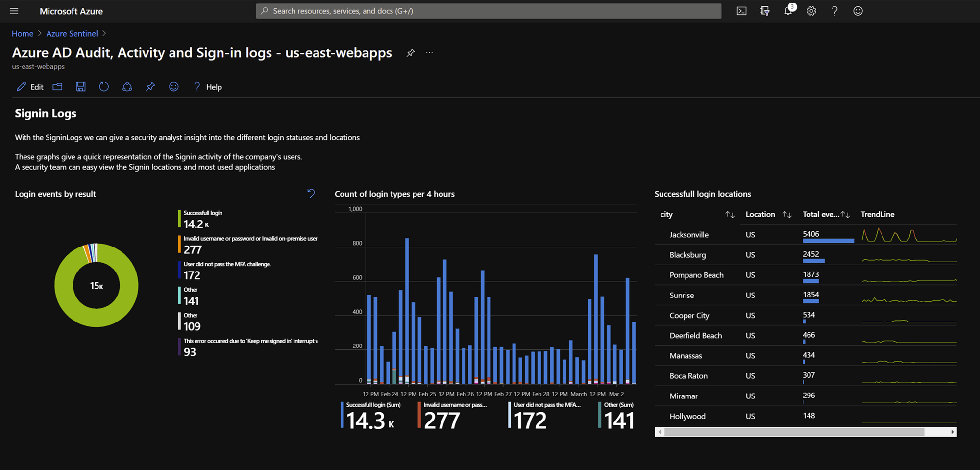
Task: Click Successfull login (Sum) 14.3K tile
Action: pos(371,417)
